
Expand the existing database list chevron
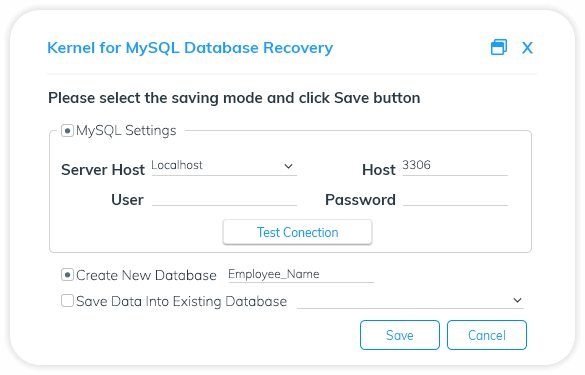[x=517, y=300]
